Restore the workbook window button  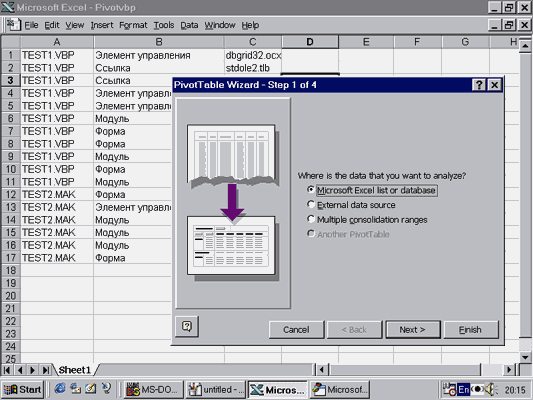[x=509, y=25]
